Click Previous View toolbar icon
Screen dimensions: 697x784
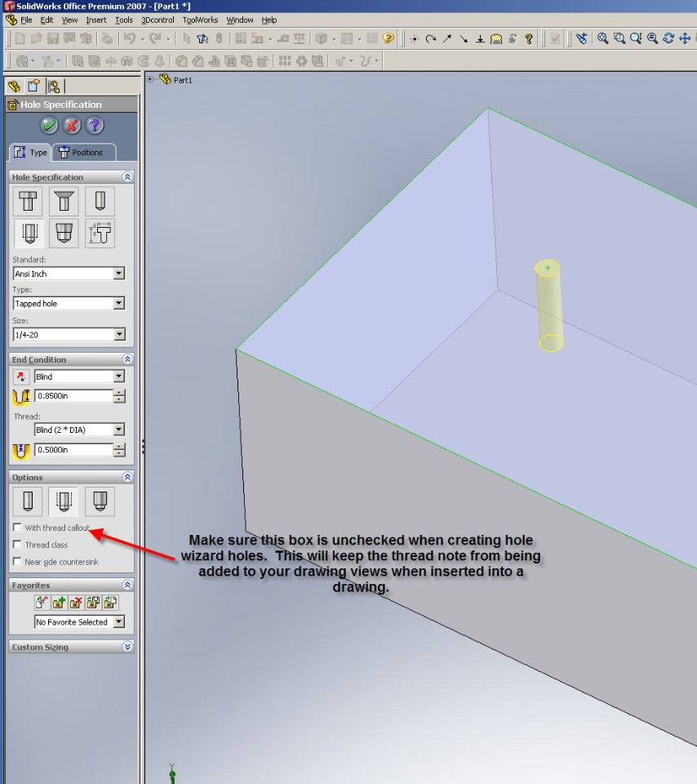coord(581,38)
